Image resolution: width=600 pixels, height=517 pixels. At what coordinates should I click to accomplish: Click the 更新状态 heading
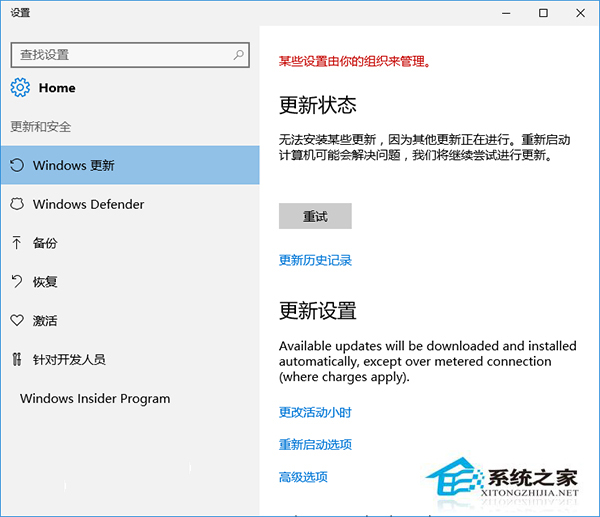(x=318, y=105)
